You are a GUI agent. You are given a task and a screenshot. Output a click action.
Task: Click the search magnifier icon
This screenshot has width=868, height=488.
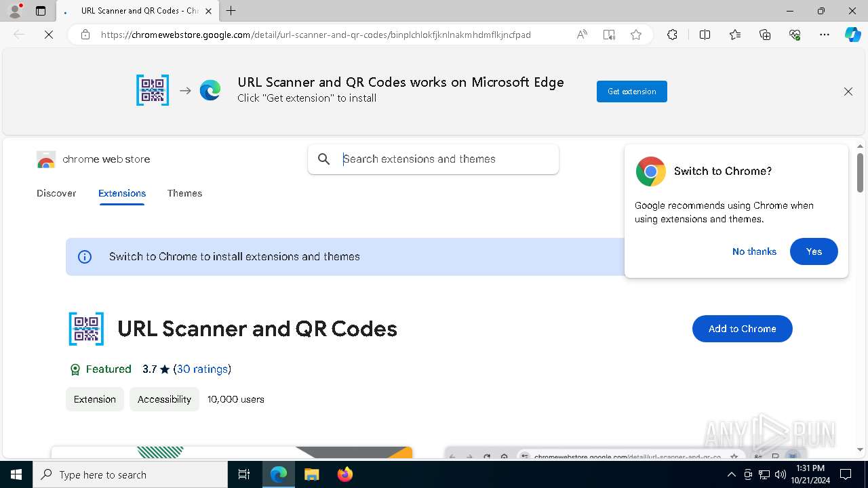click(x=324, y=159)
